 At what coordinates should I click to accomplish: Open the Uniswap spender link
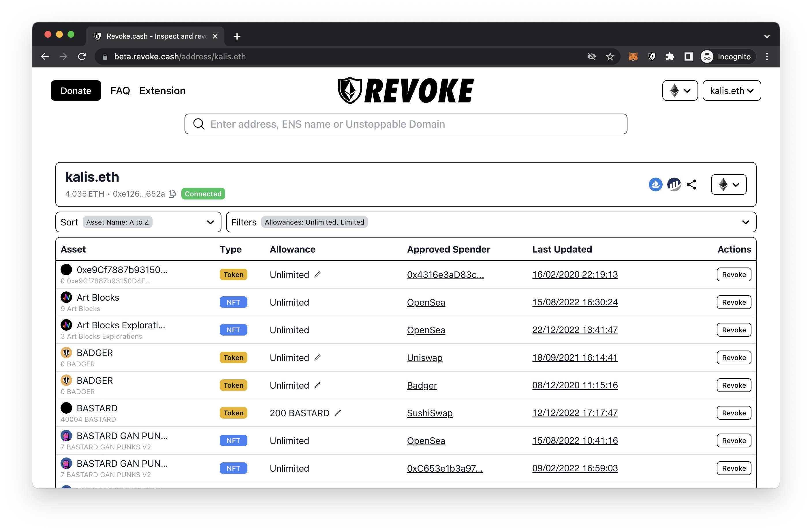[x=425, y=358]
